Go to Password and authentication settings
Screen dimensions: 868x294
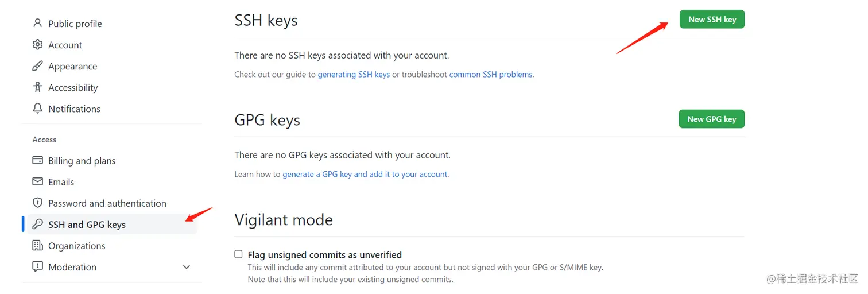[x=107, y=203]
